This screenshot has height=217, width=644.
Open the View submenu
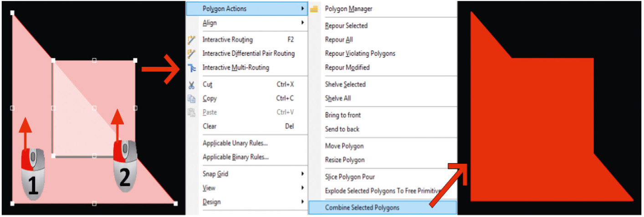(209, 188)
